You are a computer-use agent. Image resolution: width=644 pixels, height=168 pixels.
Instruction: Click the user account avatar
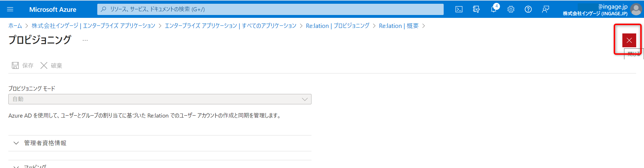[x=636, y=9]
